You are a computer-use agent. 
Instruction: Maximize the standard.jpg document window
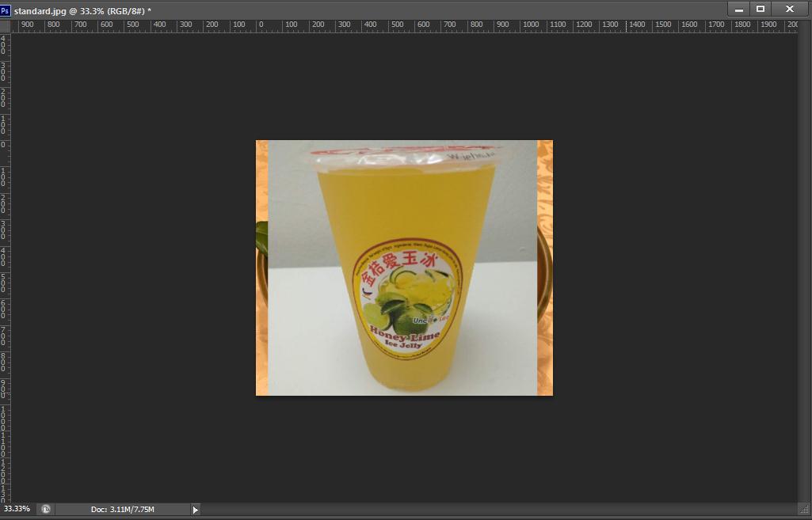click(761, 9)
